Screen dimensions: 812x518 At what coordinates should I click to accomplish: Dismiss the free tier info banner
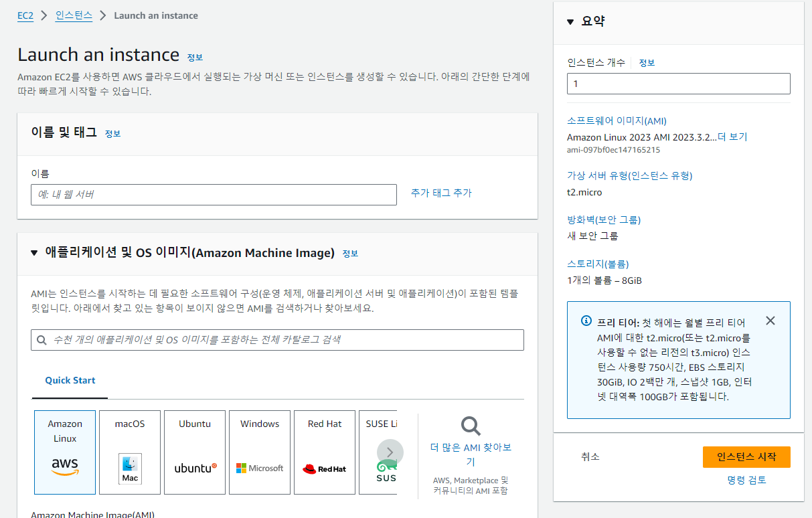tap(770, 321)
